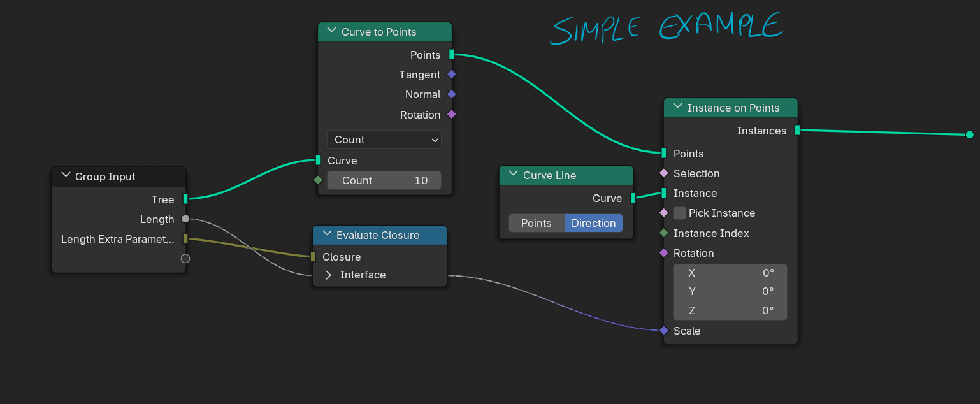
Task: Switch Curve Line mode to Points
Action: [537, 223]
